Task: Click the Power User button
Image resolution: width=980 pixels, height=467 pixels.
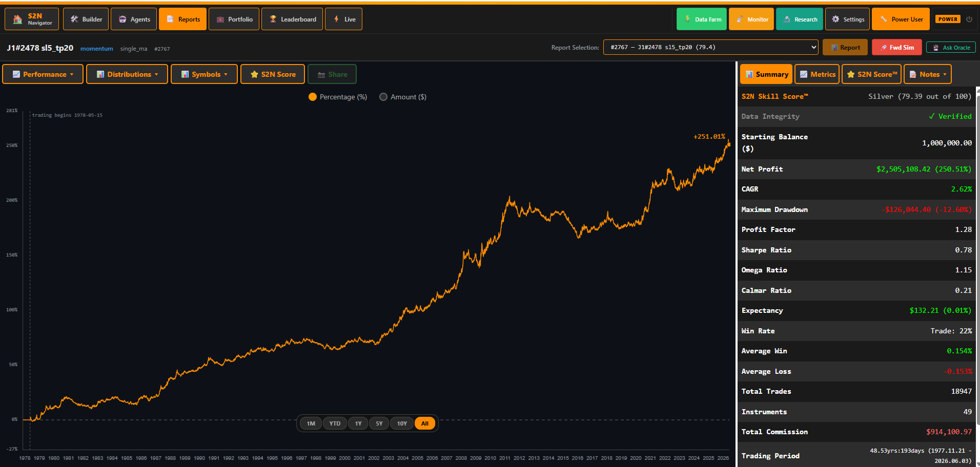Action: [901, 19]
